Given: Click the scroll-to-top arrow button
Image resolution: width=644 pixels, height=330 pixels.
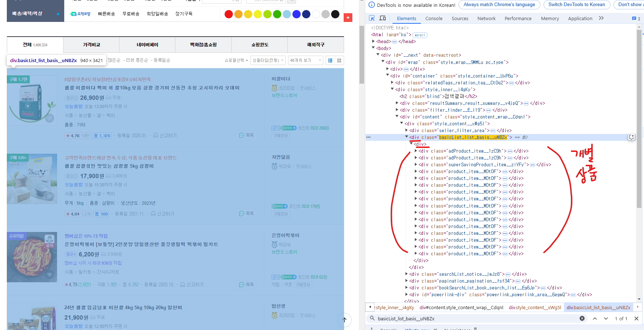Looking at the screenshot, I should coord(344,320).
